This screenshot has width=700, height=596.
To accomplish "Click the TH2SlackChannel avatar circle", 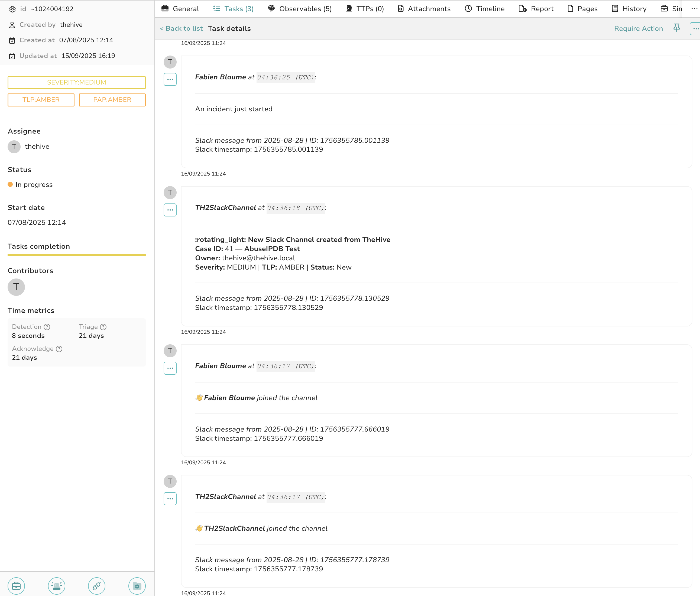I will (170, 193).
